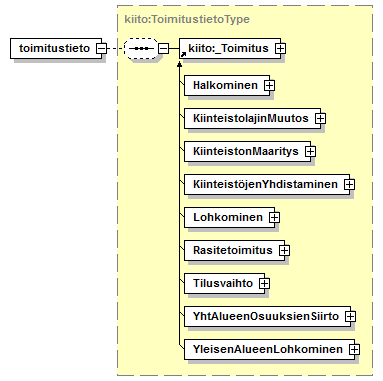
Task: Select the KiinteistolajinMuutos element box
Action: coord(252,119)
